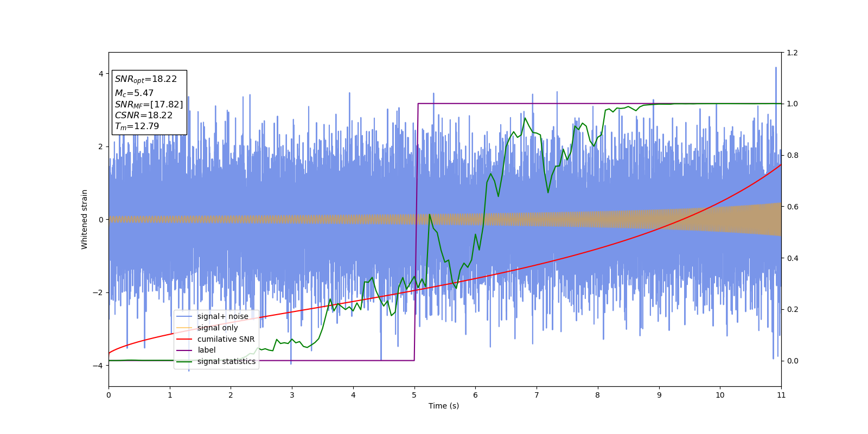
Task: Select the CSNR=18.22 annotation text
Action: click(x=144, y=116)
